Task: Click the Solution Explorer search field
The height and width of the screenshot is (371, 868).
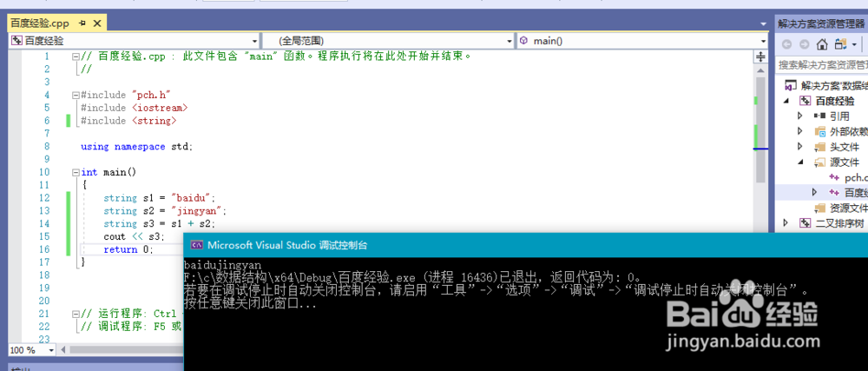Action: click(x=821, y=65)
